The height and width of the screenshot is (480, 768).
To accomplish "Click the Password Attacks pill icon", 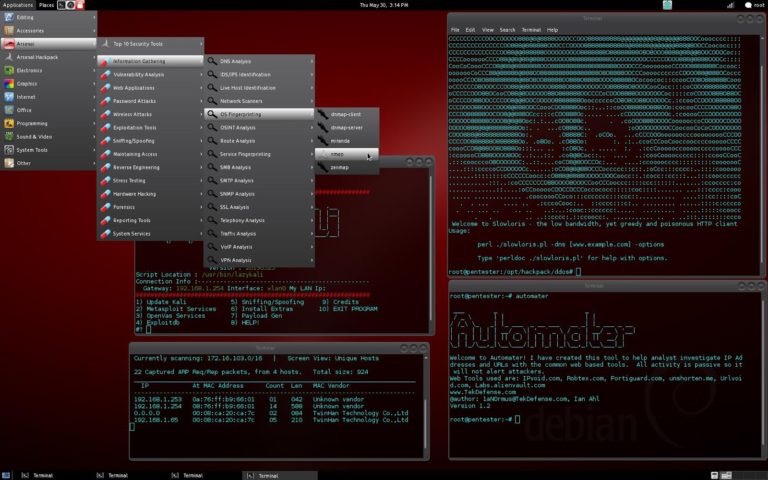I will (x=105, y=101).
